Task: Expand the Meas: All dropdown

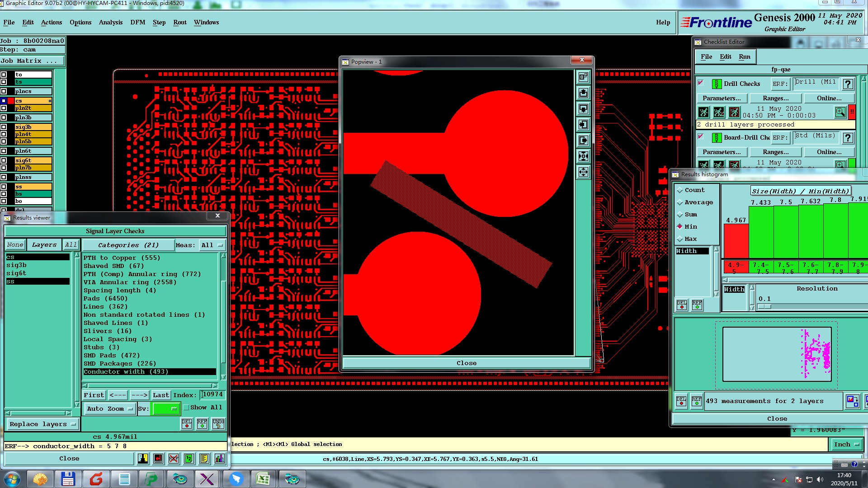Action: [212, 245]
